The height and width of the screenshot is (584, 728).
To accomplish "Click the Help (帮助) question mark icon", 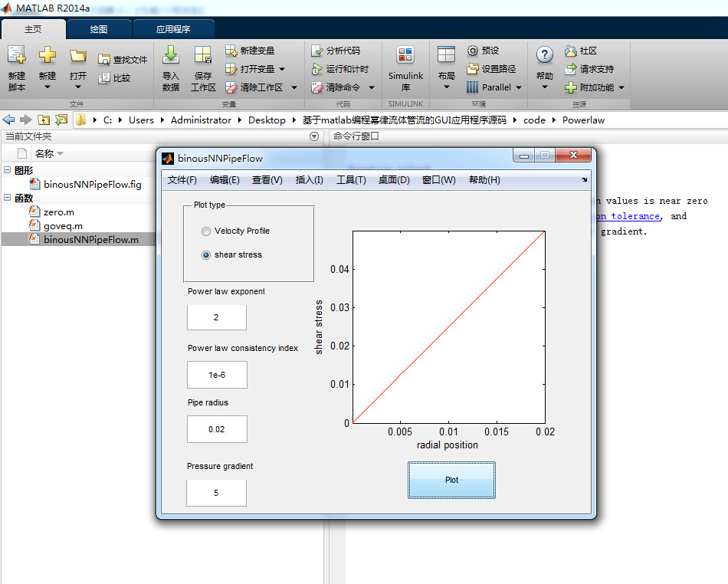I will 545,54.
